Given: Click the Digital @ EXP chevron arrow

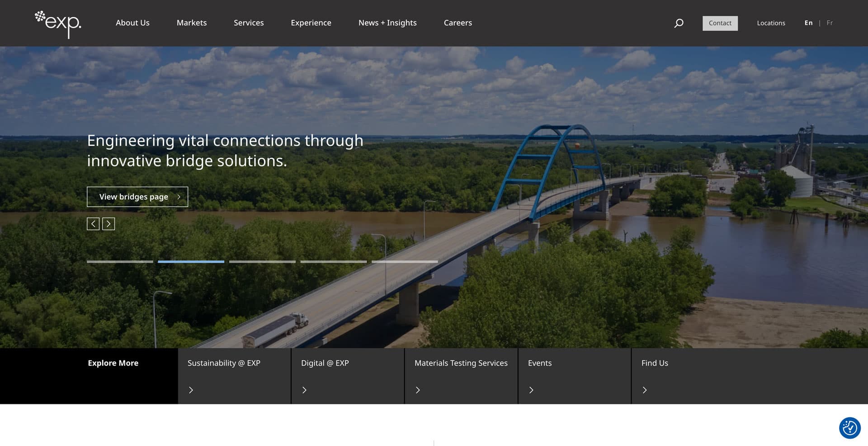Looking at the screenshot, I should 304,390.
